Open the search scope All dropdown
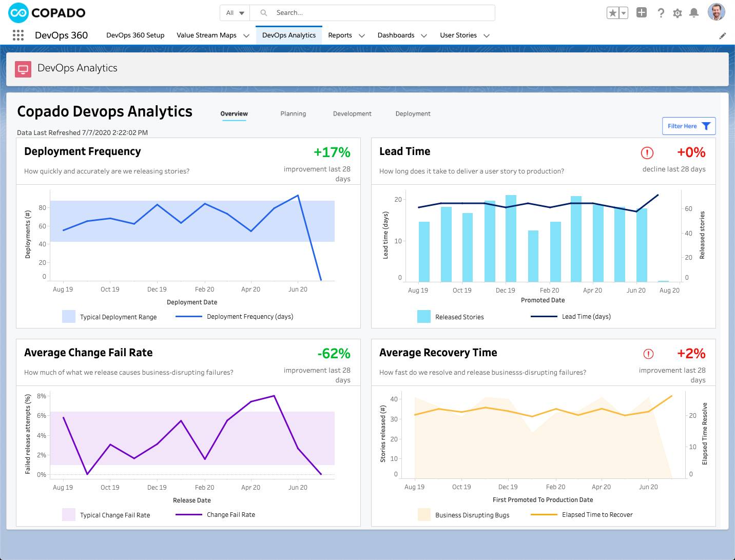735x560 pixels. [x=234, y=12]
